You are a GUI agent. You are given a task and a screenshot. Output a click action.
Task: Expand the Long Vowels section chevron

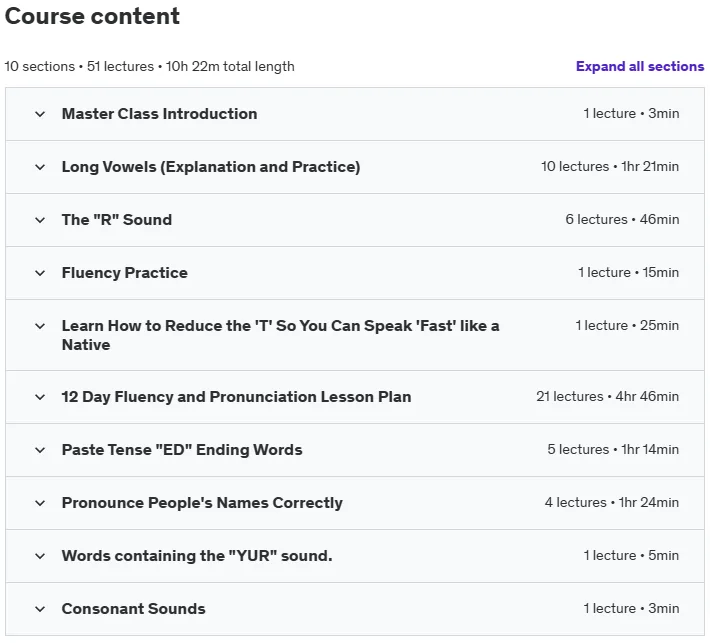point(40,167)
